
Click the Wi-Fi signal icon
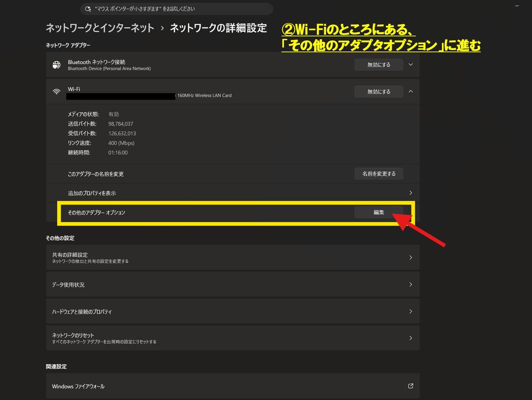click(x=56, y=92)
